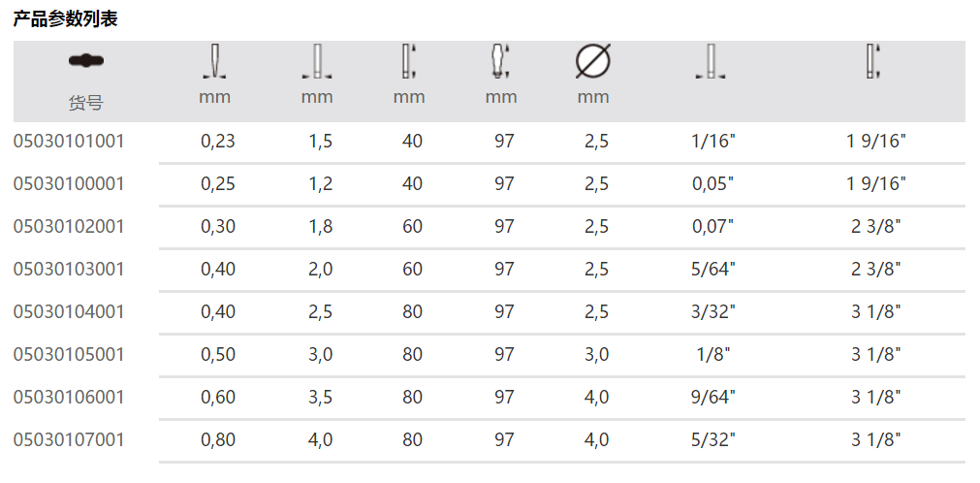The width and height of the screenshot is (980, 483).
Task: Click the 产品参数列表 heading
Action: 65,19
